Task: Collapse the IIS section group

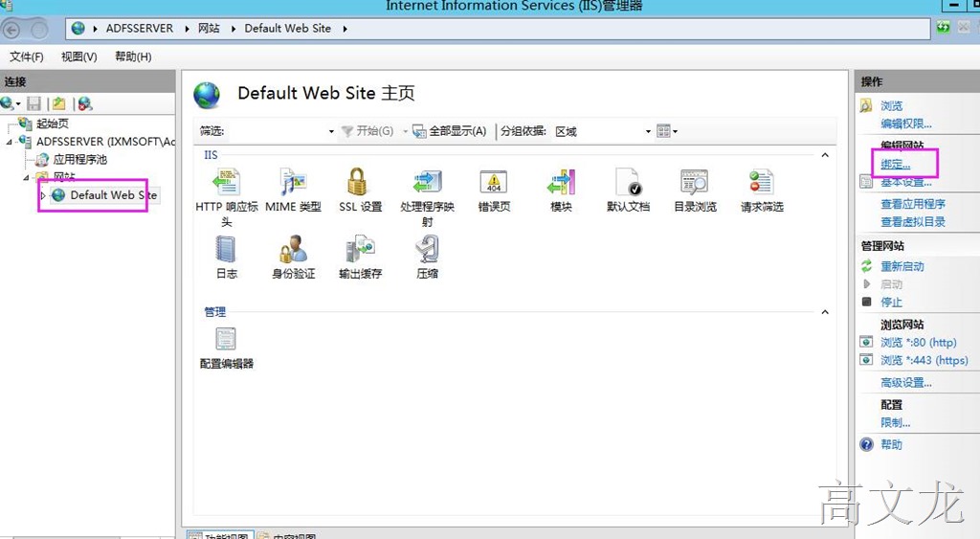Action: [825, 155]
